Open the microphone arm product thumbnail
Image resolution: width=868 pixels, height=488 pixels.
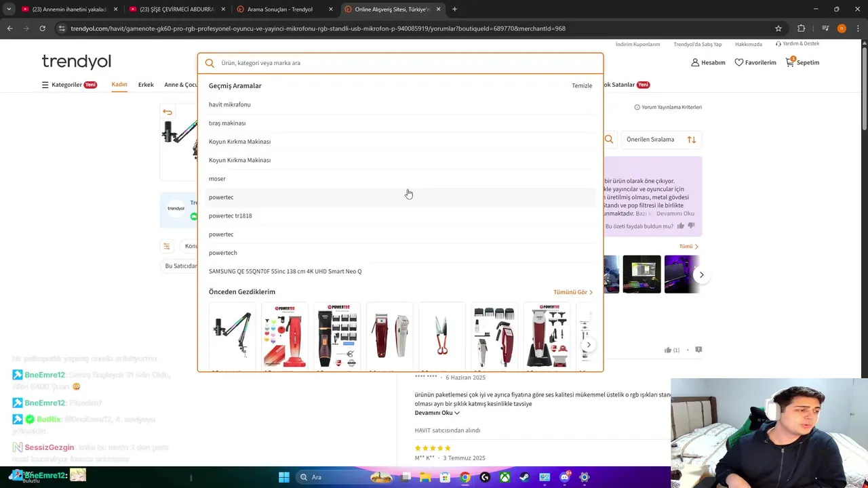point(232,336)
